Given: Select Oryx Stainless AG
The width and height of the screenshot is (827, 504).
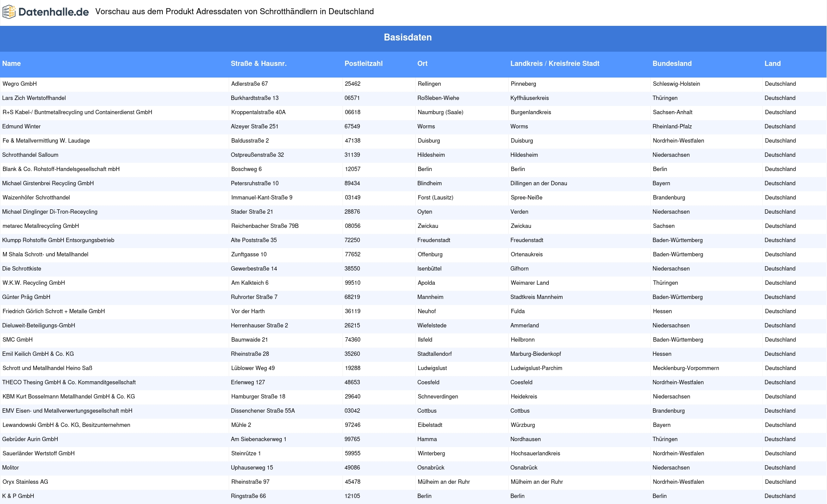Looking at the screenshot, I should tap(25, 482).
